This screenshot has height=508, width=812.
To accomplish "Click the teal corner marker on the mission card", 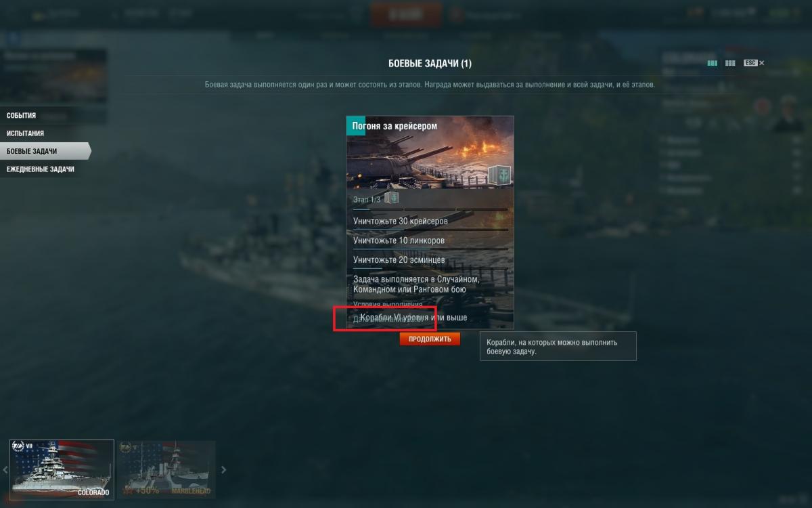I will [355, 125].
